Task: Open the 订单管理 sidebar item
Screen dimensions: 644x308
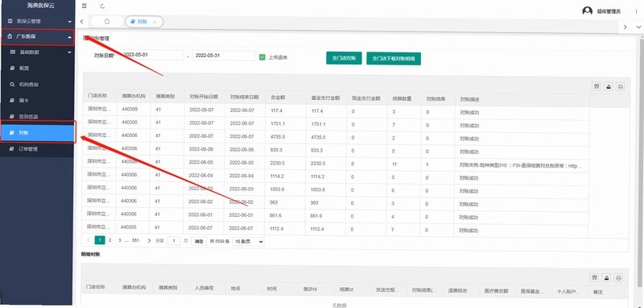Action: pyautogui.click(x=37, y=149)
